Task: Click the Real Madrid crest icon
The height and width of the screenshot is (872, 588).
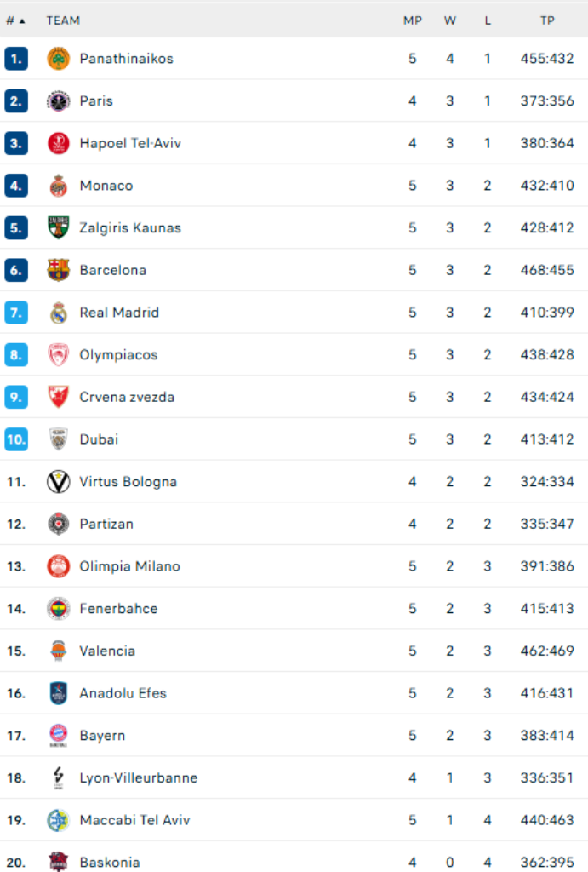Action: pos(58,313)
